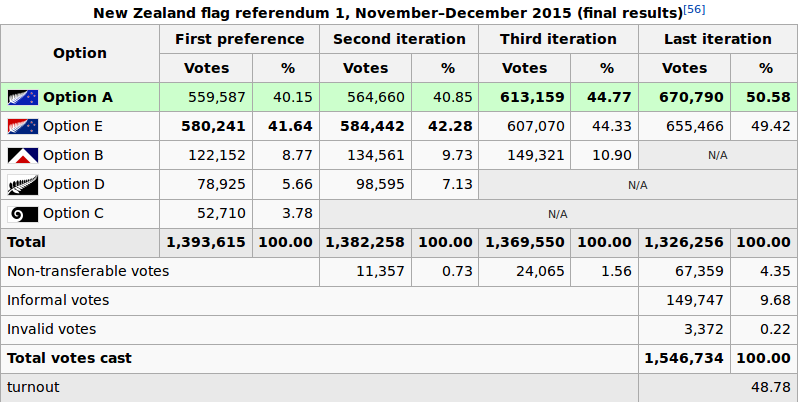Click the Option D silver fern flag icon
The height and width of the screenshot is (402, 798).
pos(22,185)
